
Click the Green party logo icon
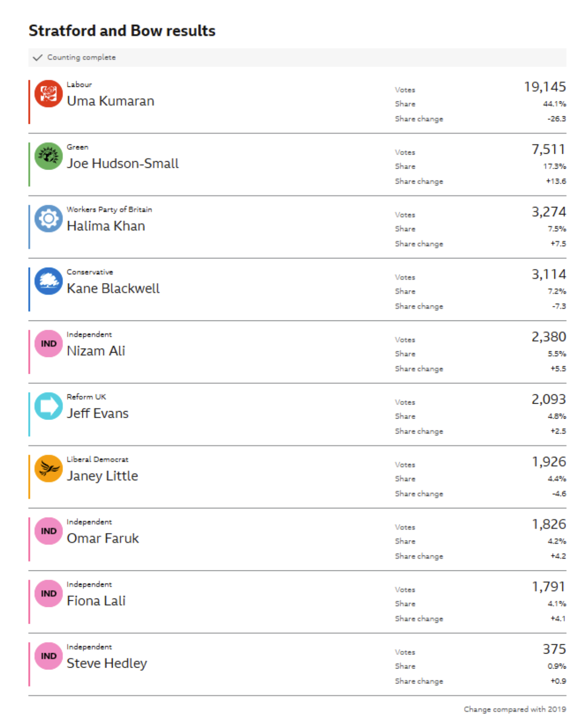48,157
